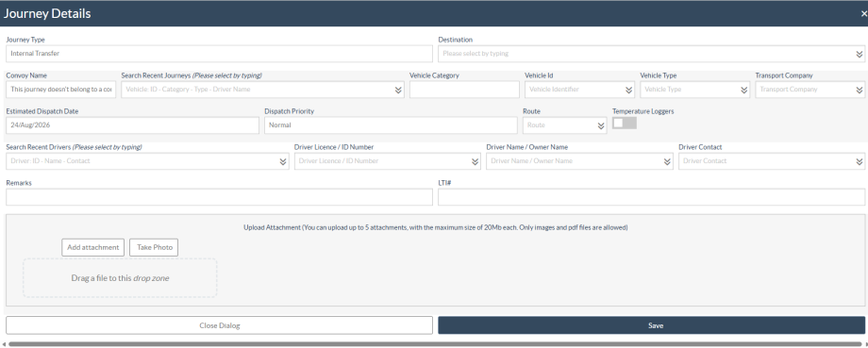Click the Journey Type field

coord(219,54)
